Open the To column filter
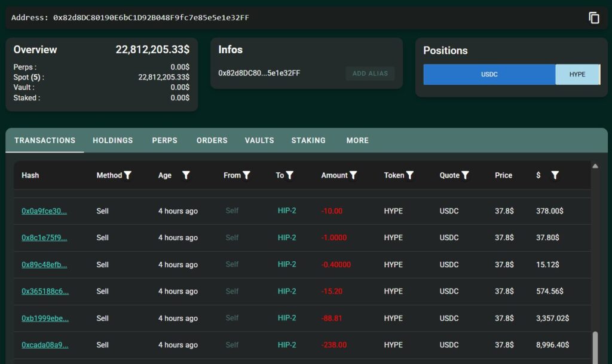This screenshot has width=612, height=364. click(290, 175)
